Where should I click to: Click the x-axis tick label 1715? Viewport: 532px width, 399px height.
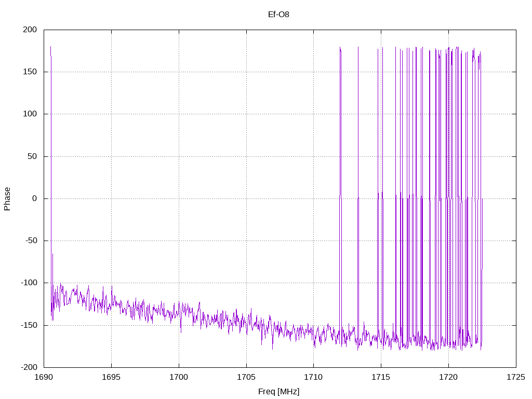pyautogui.click(x=381, y=377)
